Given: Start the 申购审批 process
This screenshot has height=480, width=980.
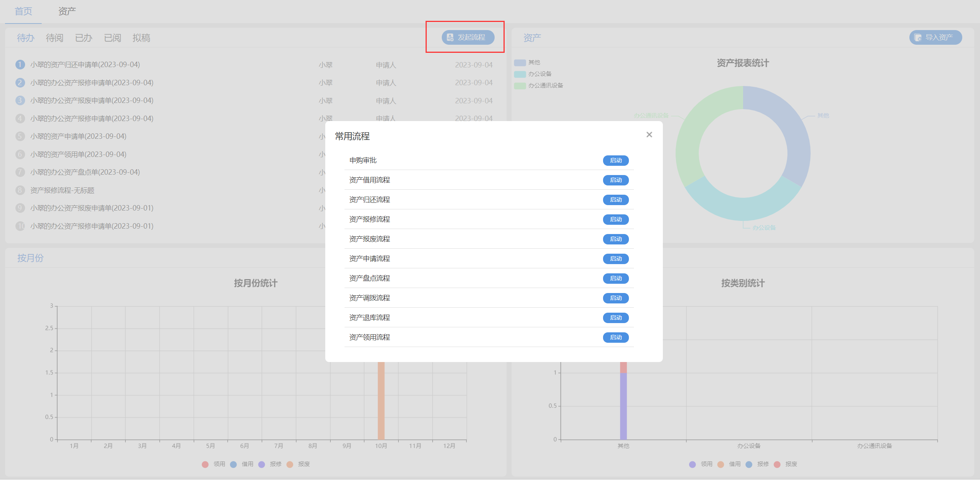Looking at the screenshot, I should 615,160.
